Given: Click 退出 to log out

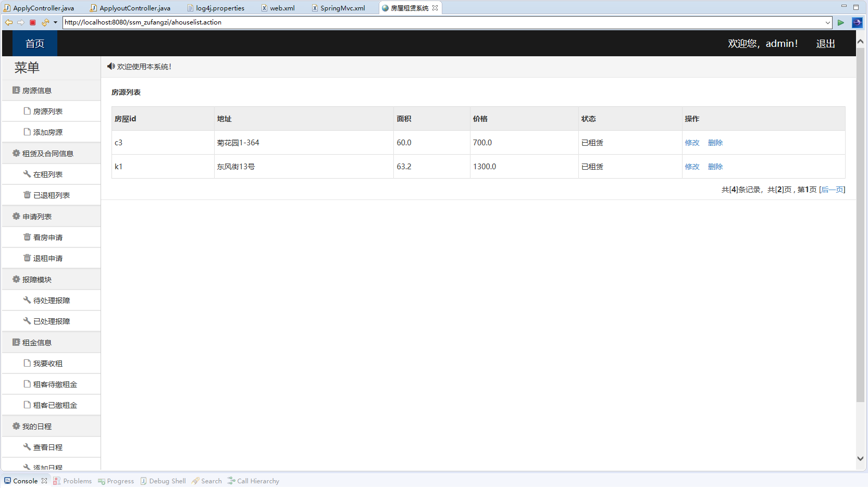Looking at the screenshot, I should tap(825, 44).
